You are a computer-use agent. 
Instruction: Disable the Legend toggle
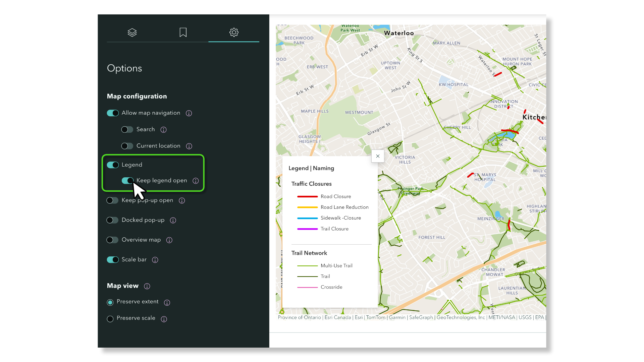pyautogui.click(x=113, y=165)
